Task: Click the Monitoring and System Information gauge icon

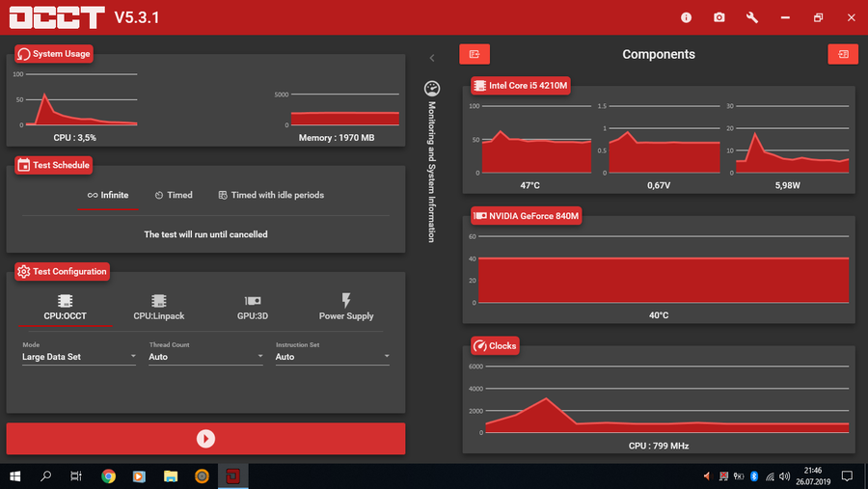Action: 432,88
